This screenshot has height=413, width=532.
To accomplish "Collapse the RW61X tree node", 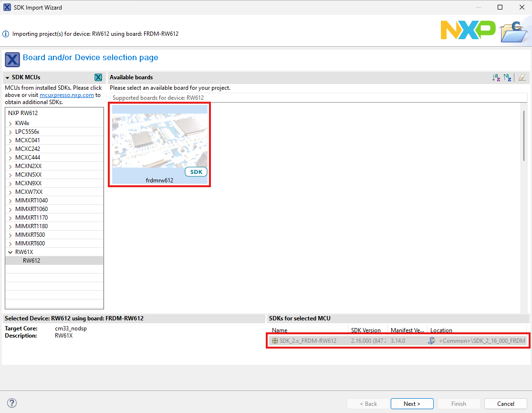I will click(x=10, y=252).
